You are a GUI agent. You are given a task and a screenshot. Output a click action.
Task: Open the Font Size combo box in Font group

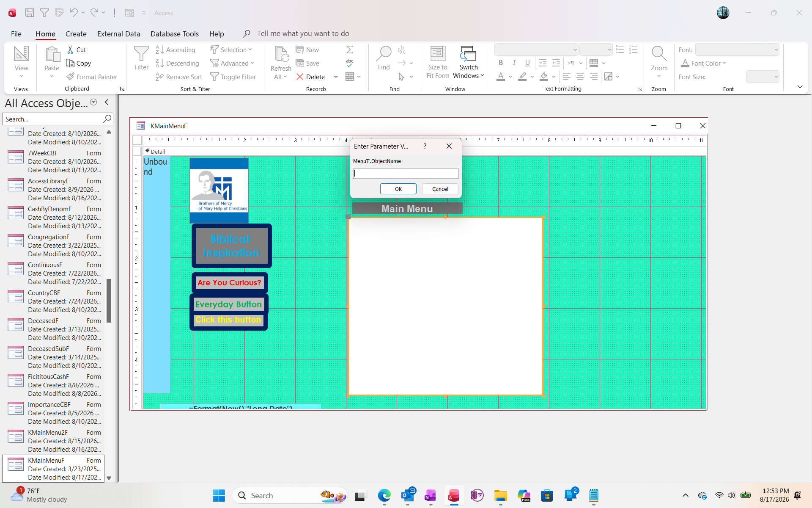point(763,77)
